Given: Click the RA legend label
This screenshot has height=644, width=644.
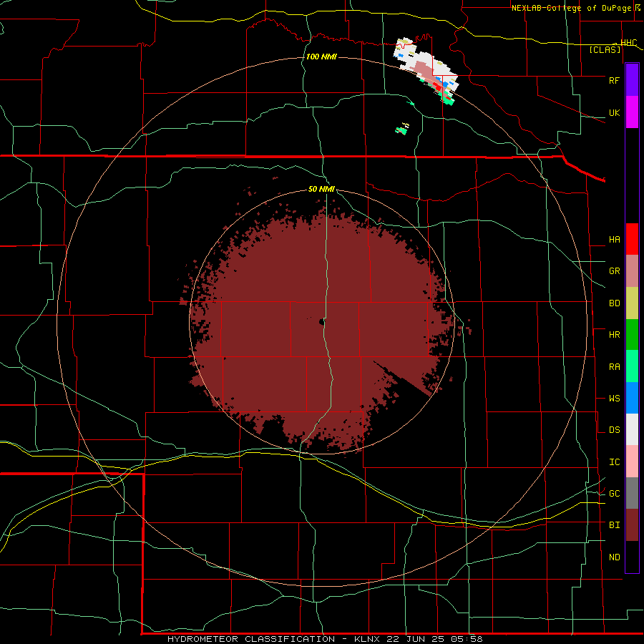Looking at the screenshot, I should [614, 367].
